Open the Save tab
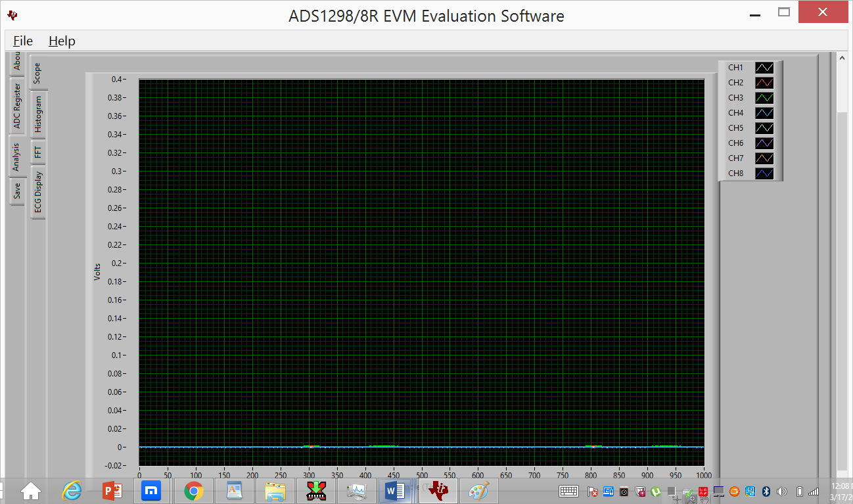This screenshot has height=504, width=853. tap(16, 189)
